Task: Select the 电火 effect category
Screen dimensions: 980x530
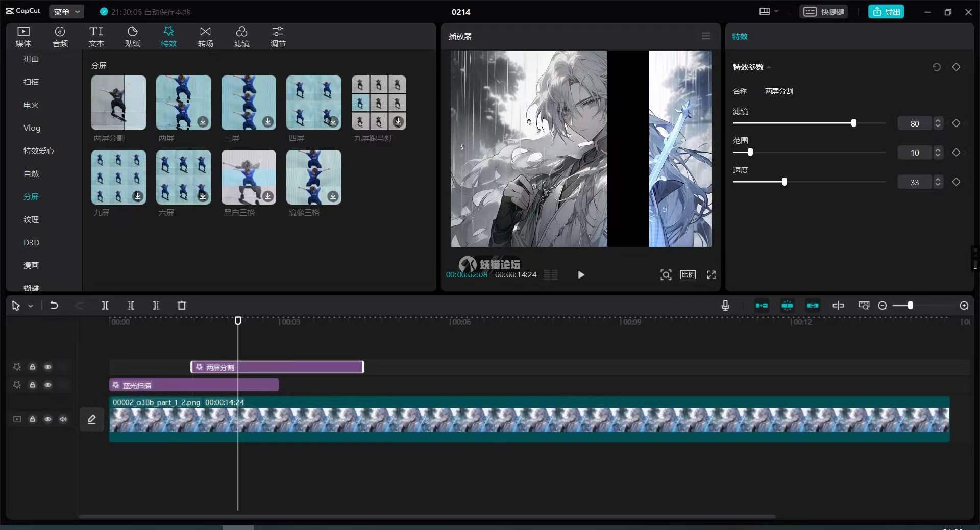Action: [x=31, y=105]
